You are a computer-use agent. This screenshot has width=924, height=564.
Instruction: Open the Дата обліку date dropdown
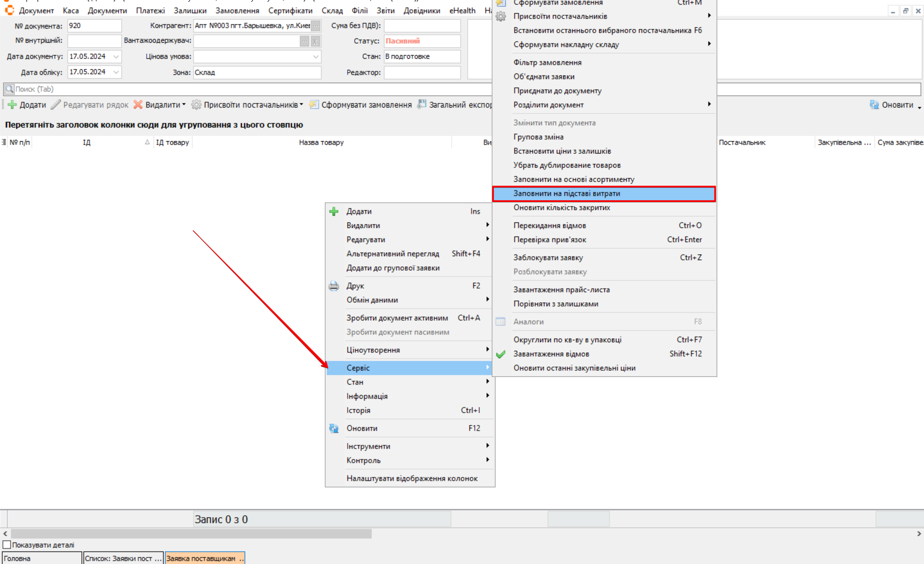click(116, 72)
